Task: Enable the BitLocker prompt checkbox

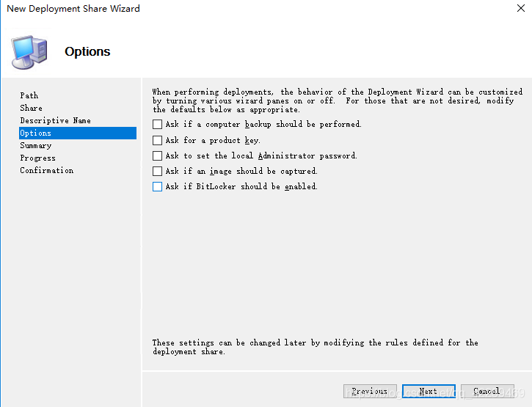Action: coord(157,186)
